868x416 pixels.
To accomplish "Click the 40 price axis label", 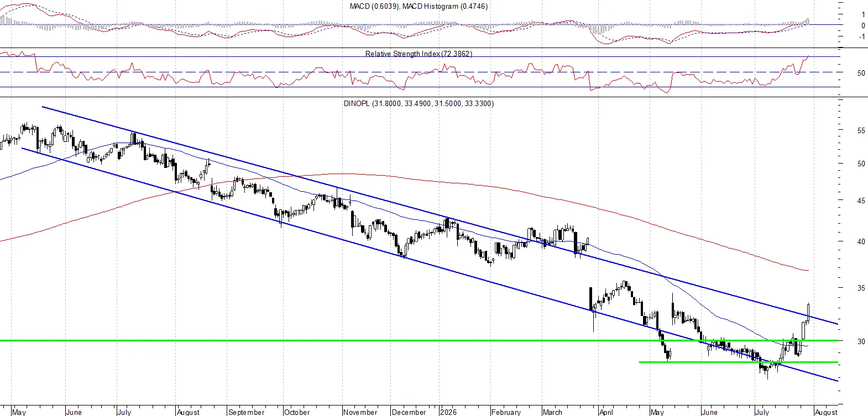I will click(x=861, y=241).
